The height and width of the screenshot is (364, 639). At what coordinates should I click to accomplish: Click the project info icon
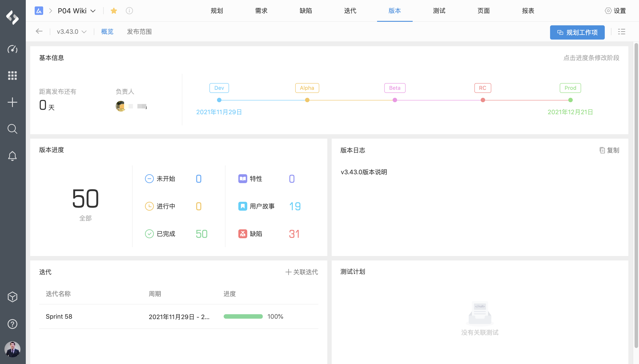[x=129, y=11]
